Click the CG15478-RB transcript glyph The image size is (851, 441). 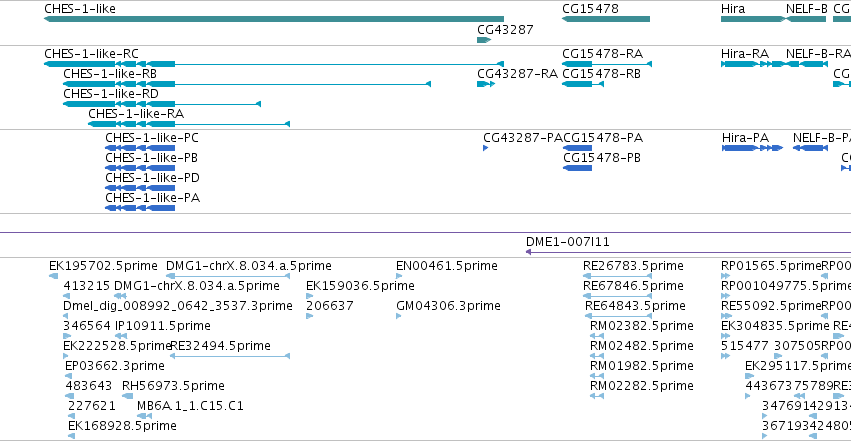[x=583, y=84]
